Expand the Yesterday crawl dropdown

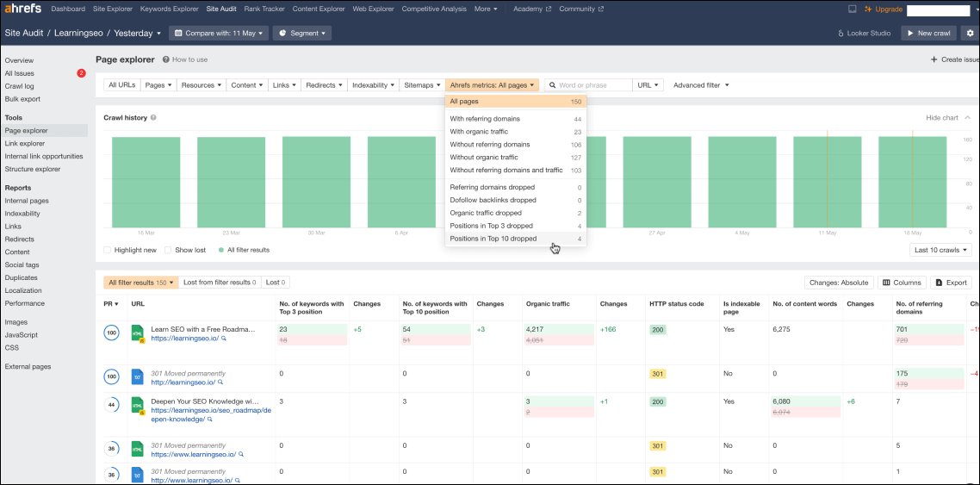pyautogui.click(x=138, y=33)
